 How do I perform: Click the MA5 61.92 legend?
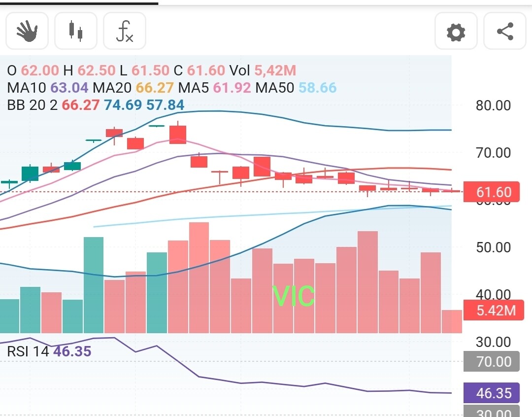tap(214, 88)
